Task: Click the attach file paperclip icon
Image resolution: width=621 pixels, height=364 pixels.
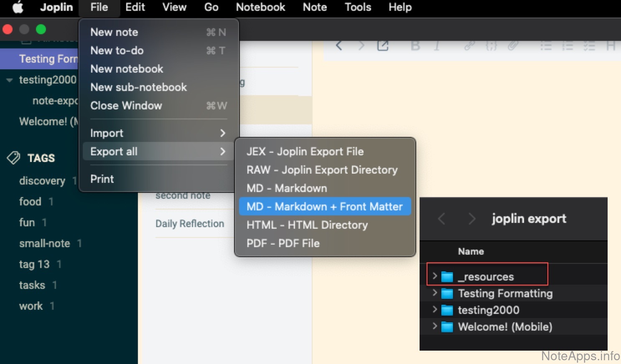Action: coord(513,45)
